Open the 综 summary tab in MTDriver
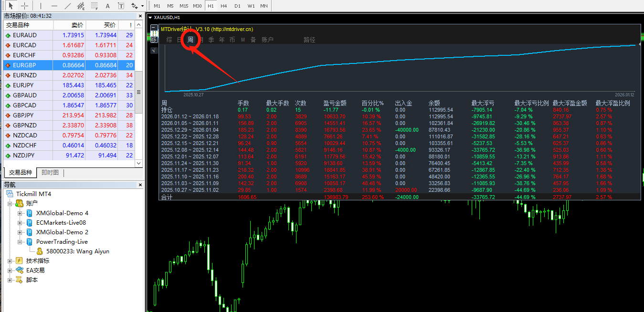The image size is (644, 312). point(169,40)
